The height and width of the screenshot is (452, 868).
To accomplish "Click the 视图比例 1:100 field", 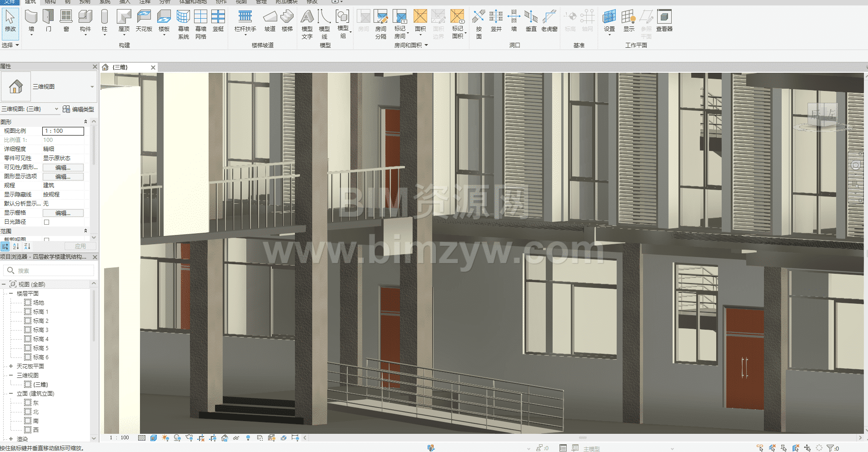I will [63, 131].
